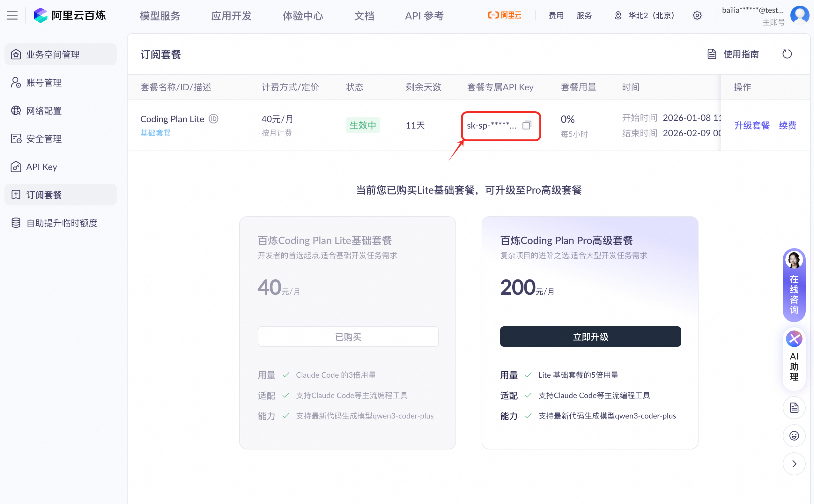
Task: Open the API 参考 navigation item
Action: pyautogui.click(x=424, y=15)
